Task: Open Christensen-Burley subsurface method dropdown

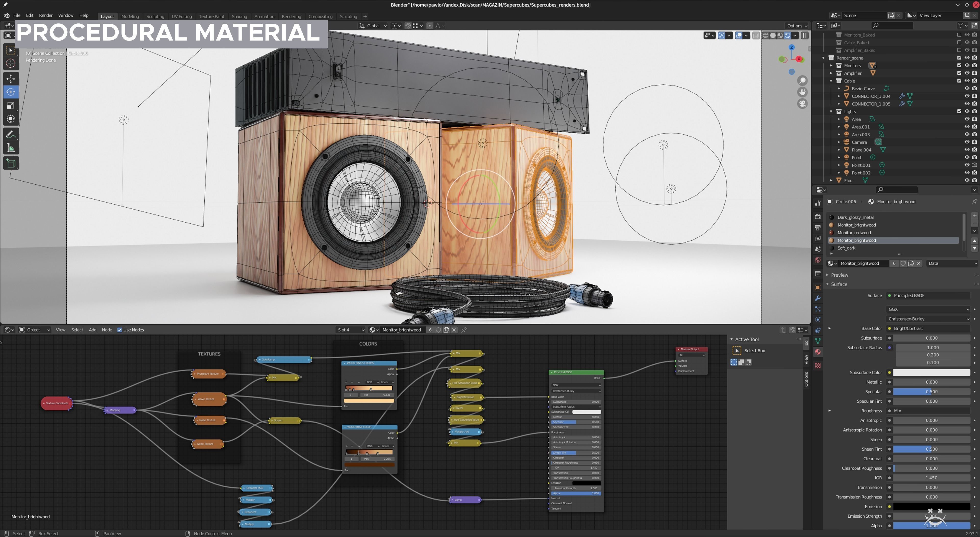Action: [928, 318]
